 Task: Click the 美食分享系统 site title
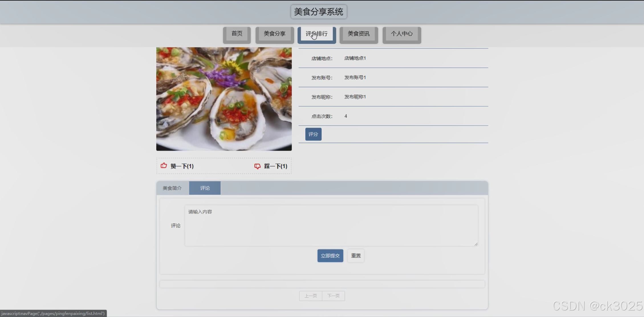coord(318,12)
